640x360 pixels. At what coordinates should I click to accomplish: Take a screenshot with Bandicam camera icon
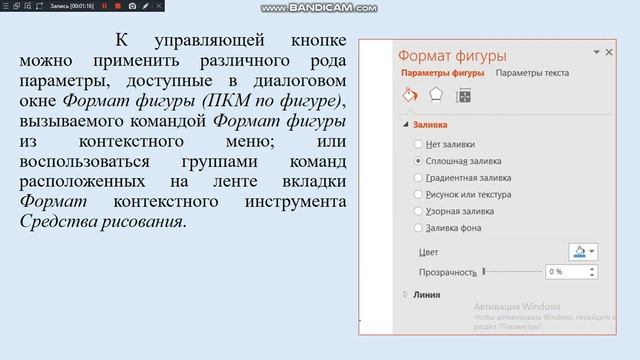point(132,6)
